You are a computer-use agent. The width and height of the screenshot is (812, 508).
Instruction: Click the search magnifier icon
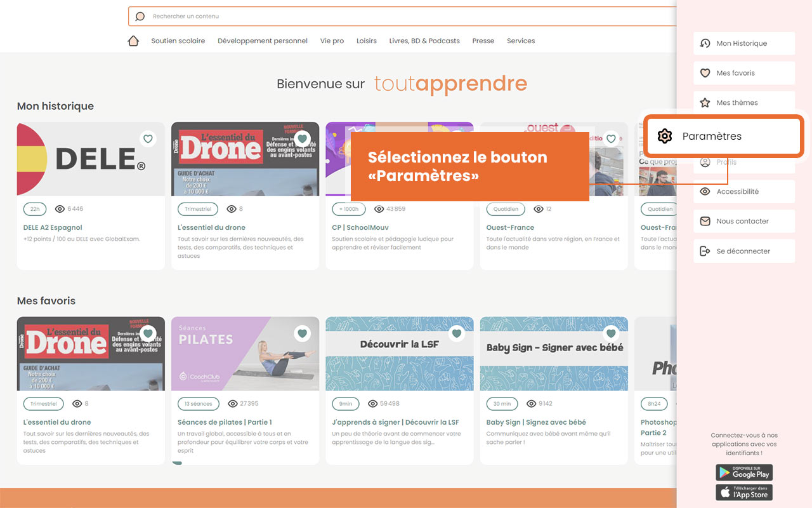pyautogui.click(x=140, y=17)
